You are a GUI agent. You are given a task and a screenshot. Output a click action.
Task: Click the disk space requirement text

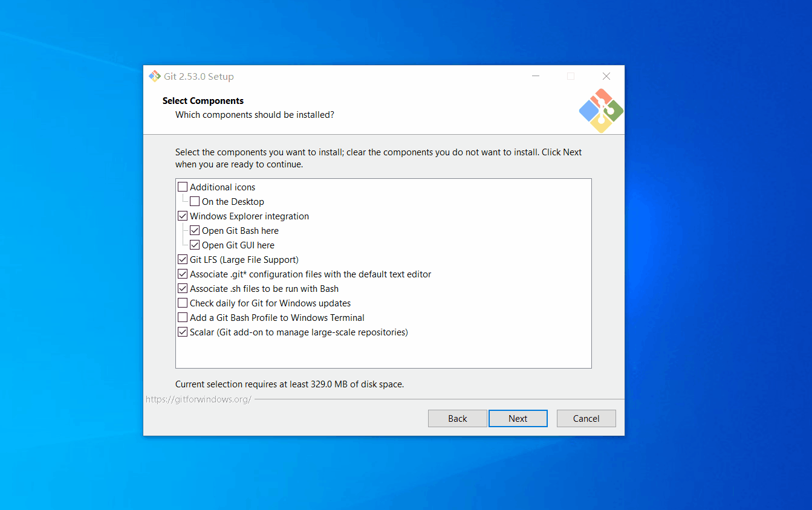[290, 384]
